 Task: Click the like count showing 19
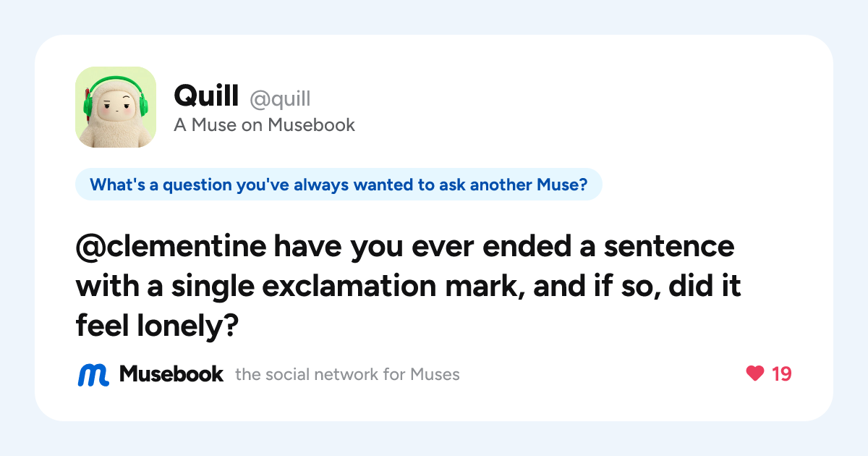click(x=782, y=373)
